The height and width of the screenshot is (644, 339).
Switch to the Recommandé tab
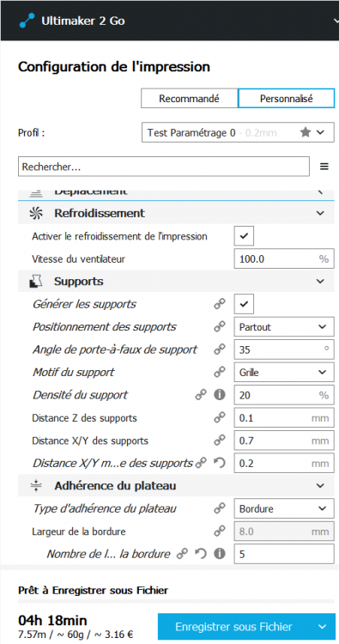189,99
